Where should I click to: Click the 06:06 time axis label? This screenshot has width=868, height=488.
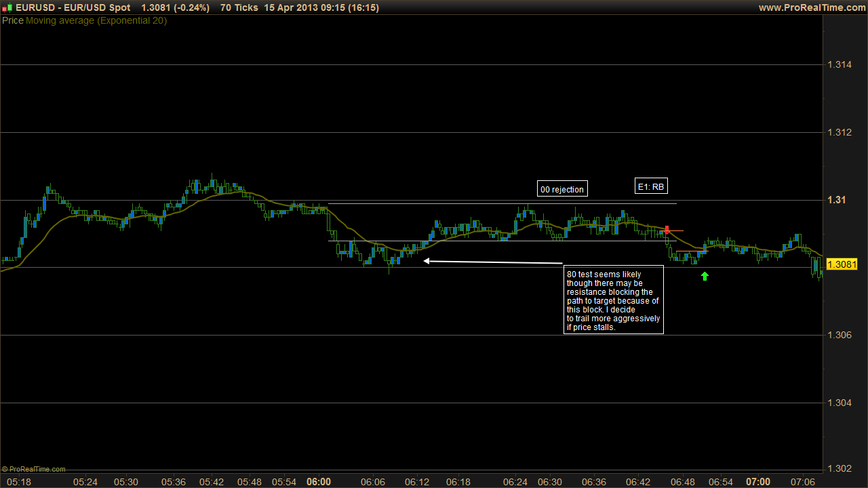coord(373,482)
